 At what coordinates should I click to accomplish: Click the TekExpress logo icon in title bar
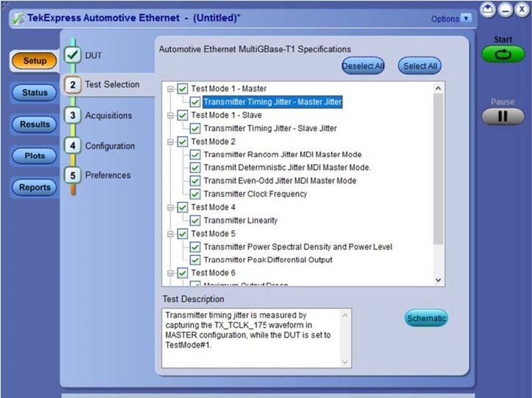click(18, 18)
